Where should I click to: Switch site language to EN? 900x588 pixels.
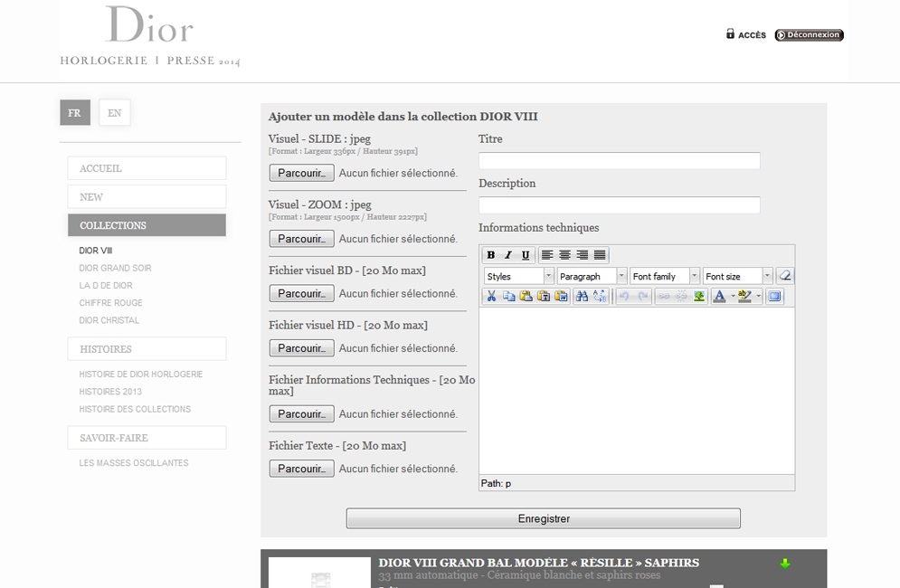[114, 112]
